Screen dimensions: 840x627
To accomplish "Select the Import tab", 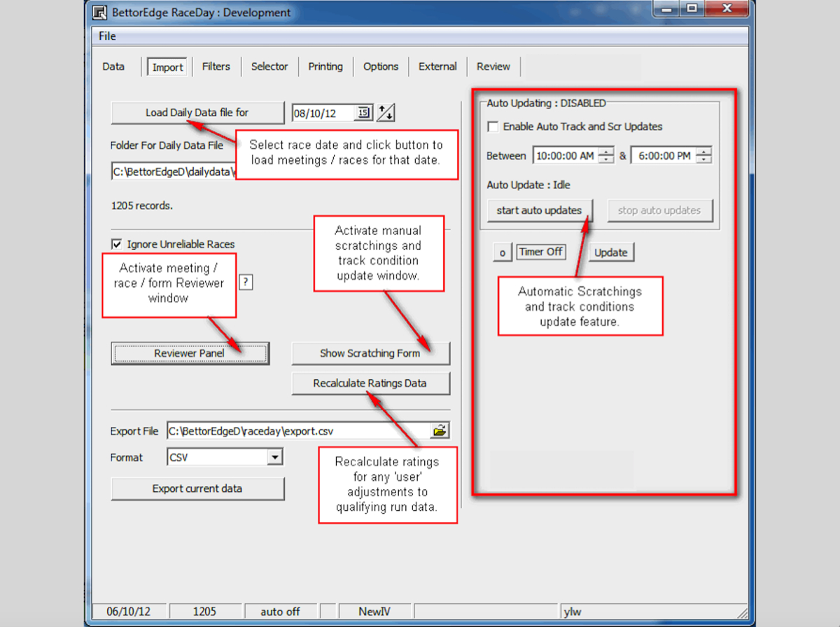I will point(167,67).
